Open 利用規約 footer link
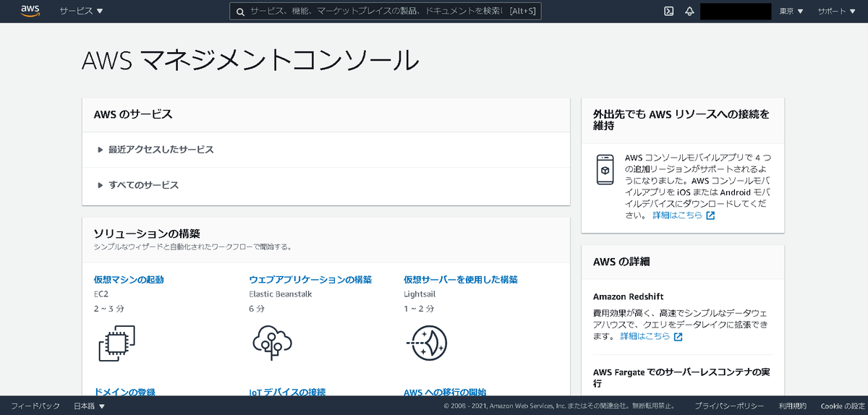 click(793, 406)
